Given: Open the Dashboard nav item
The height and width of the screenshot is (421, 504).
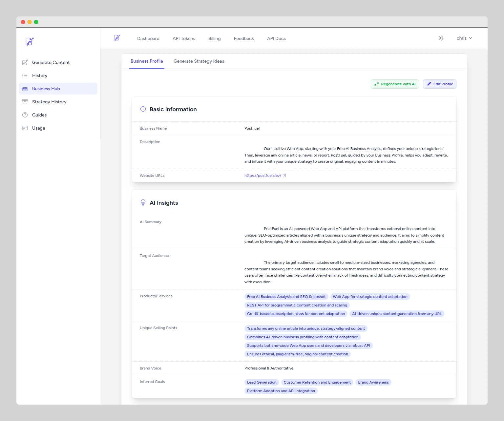Looking at the screenshot, I should 148,38.
